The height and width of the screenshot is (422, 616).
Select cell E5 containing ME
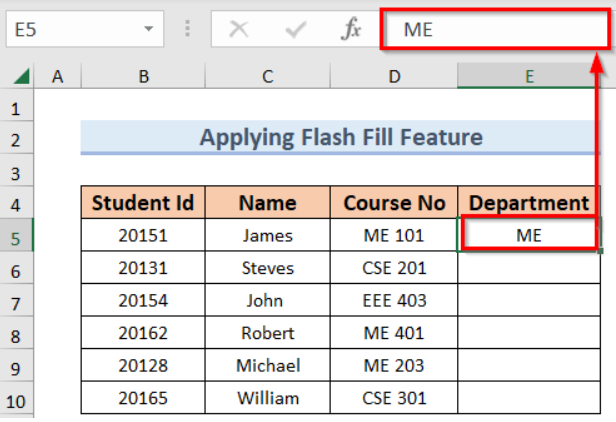click(528, 236)
